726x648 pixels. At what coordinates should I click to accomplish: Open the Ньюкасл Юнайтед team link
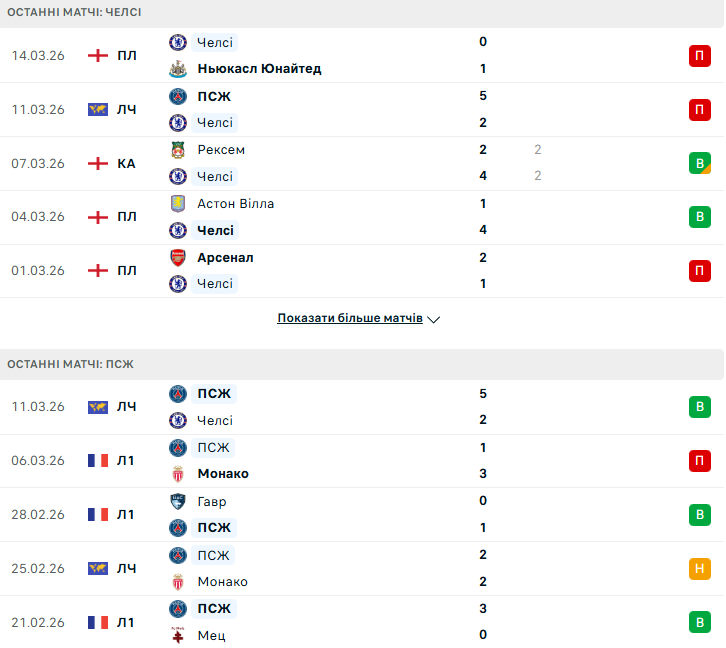point(259,69)
